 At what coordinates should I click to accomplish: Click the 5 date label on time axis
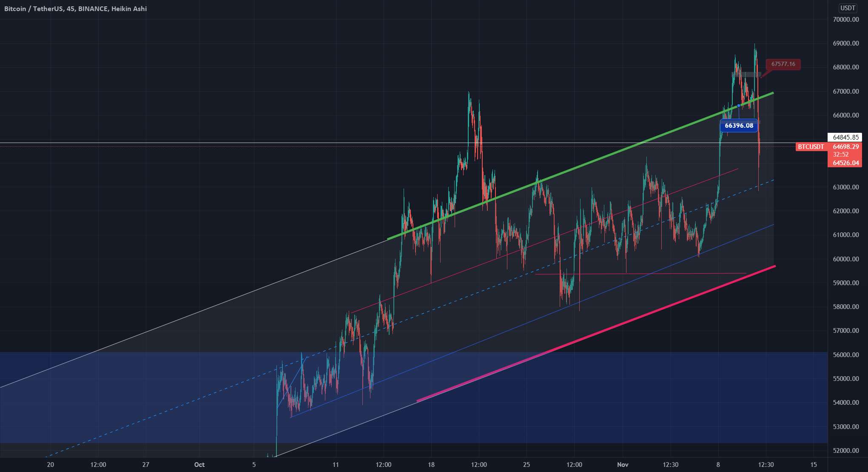click(x=254, y=465)
